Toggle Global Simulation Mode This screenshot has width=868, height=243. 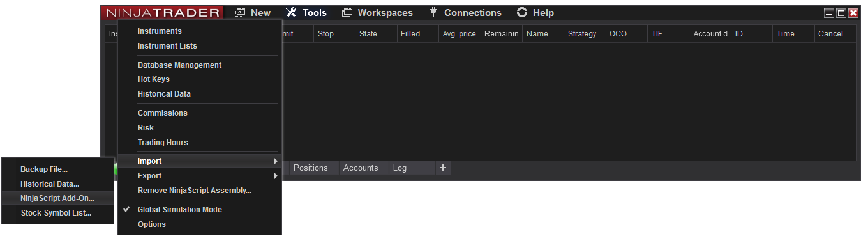180,210
